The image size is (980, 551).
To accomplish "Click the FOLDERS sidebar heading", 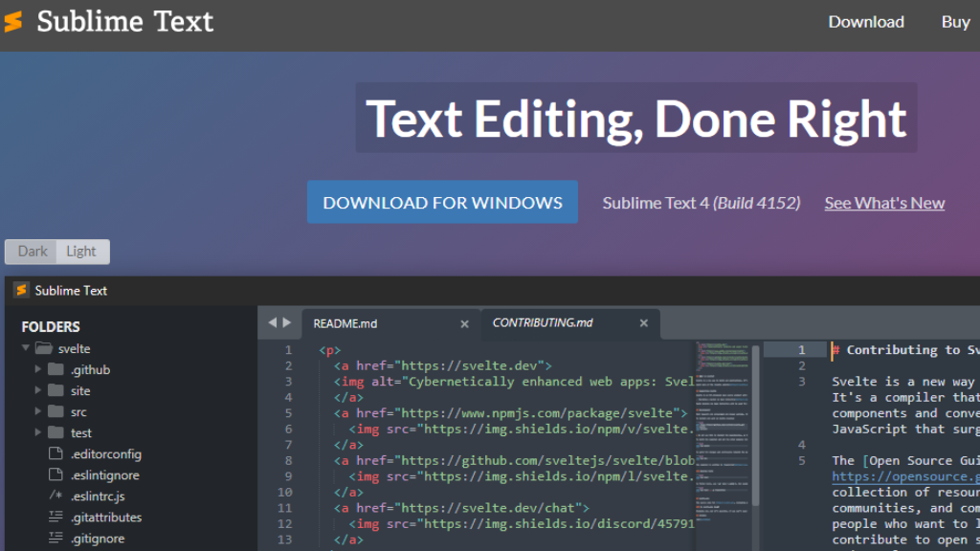I will click(x=51, y=327).
